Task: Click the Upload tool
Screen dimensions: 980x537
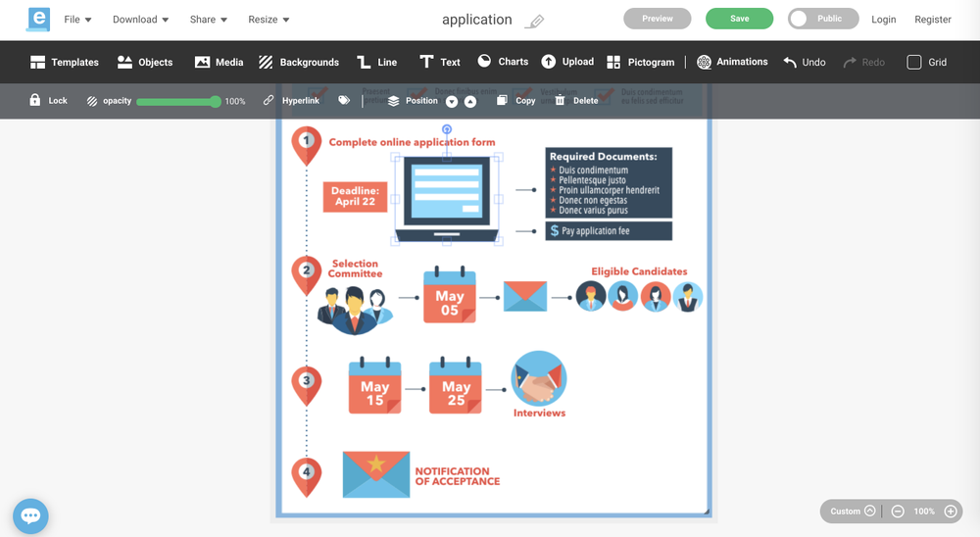Action: pyautogui.click(x=567, y=62)
